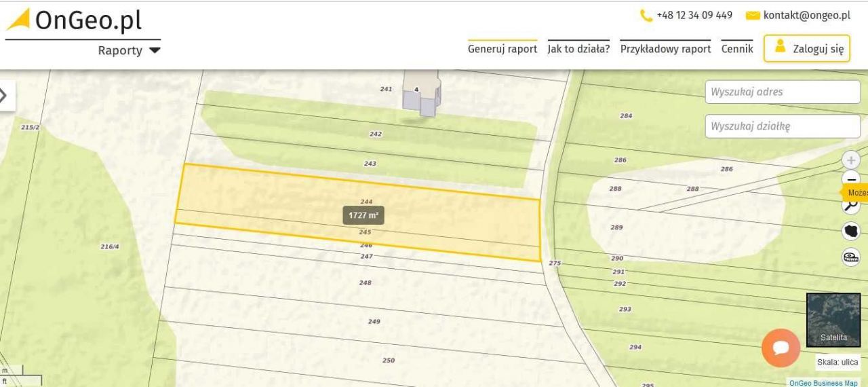
Task: Zoom out the map with minus
Action: point(851,179)
